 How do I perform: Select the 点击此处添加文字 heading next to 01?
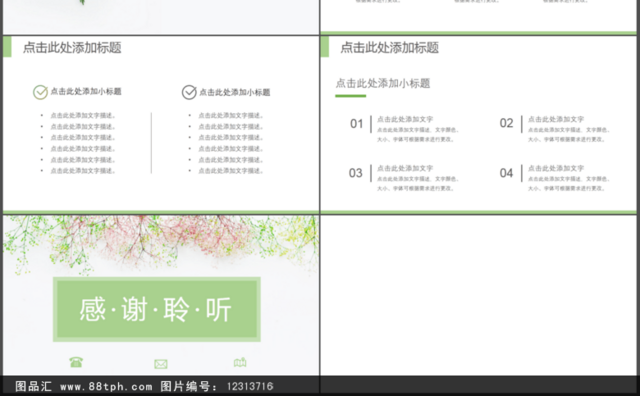[405, 119]
